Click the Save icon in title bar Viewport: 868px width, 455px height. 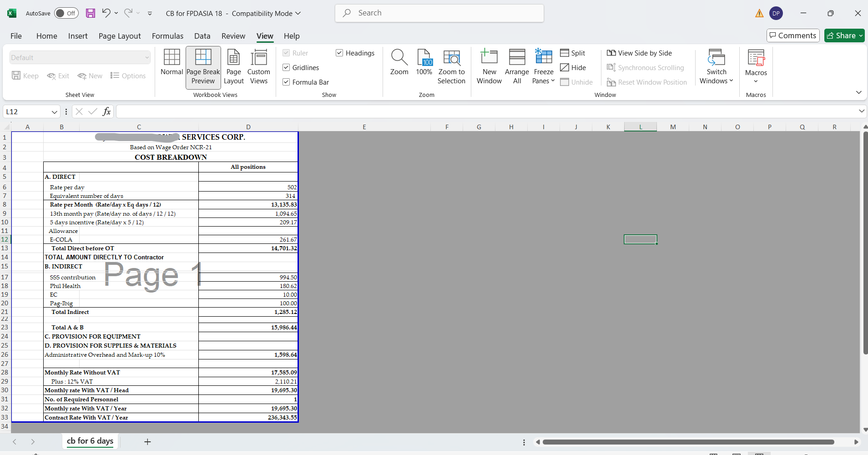[x=91, y=13]
